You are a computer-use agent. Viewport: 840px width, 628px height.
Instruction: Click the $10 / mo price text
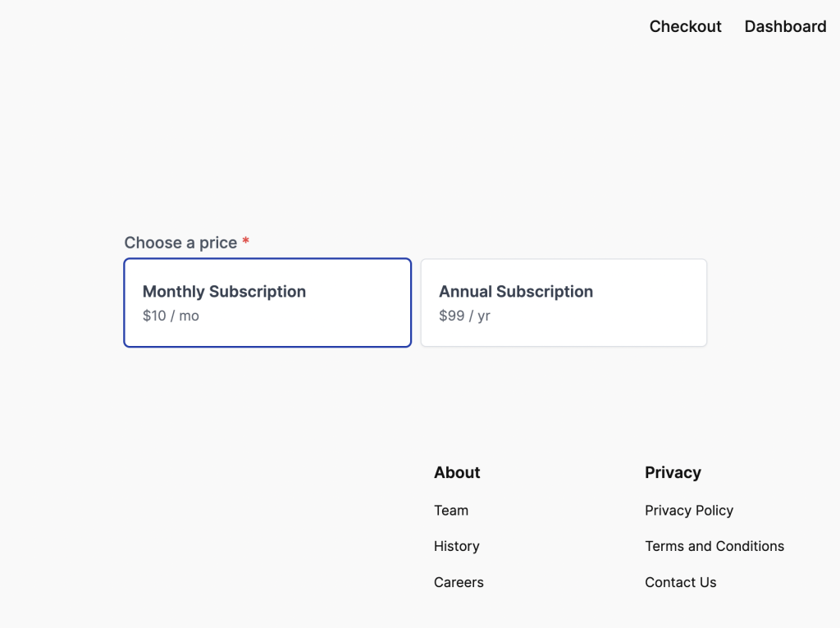point(169,316)
